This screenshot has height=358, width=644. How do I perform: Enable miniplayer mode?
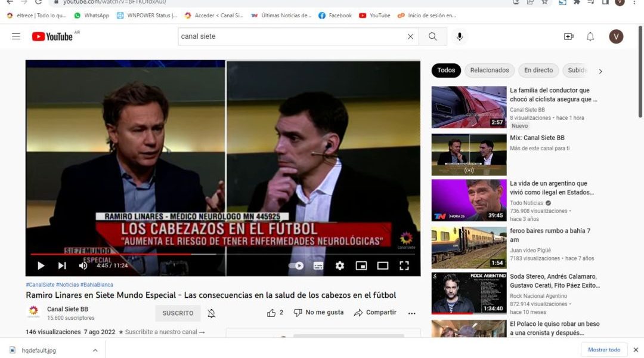[x=361, y=266]
